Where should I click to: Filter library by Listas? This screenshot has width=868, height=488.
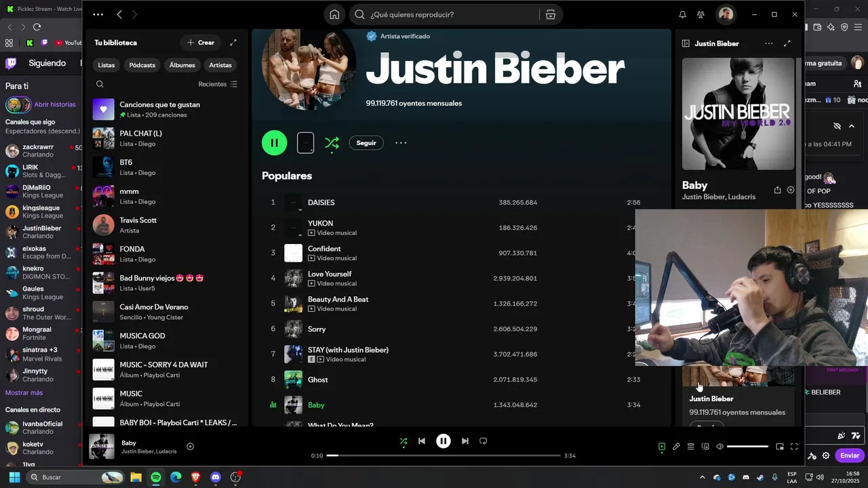click(x=106, y=65)
